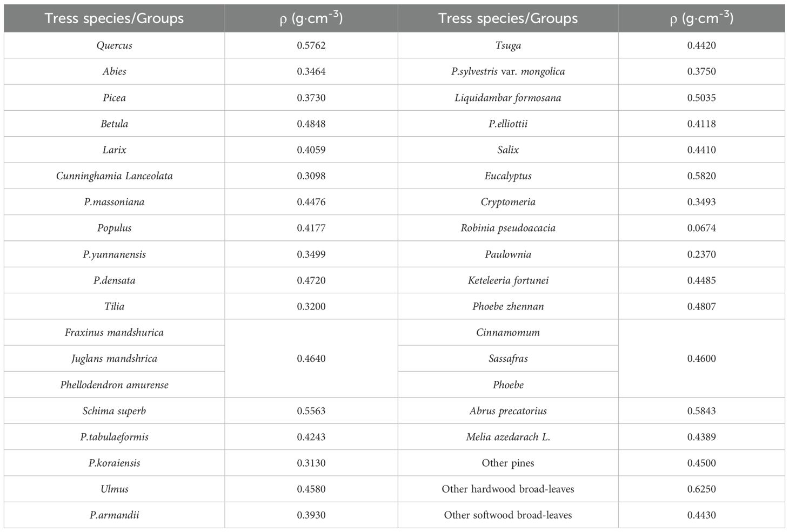
Task: Click the right ρ (g·cm⁻³) header
Action: pyautogui.click(x=701, y=18)
